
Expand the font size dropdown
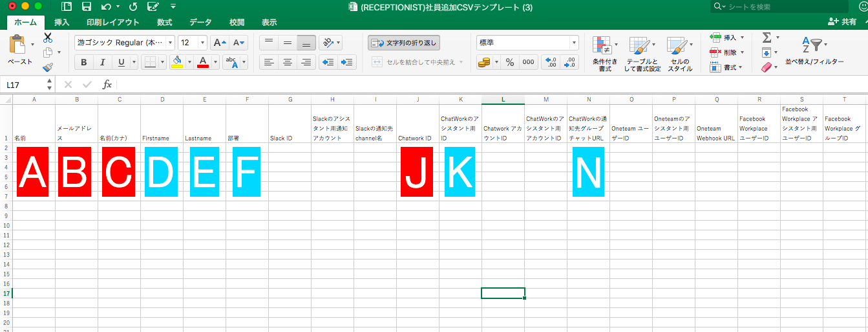[202, 43]
